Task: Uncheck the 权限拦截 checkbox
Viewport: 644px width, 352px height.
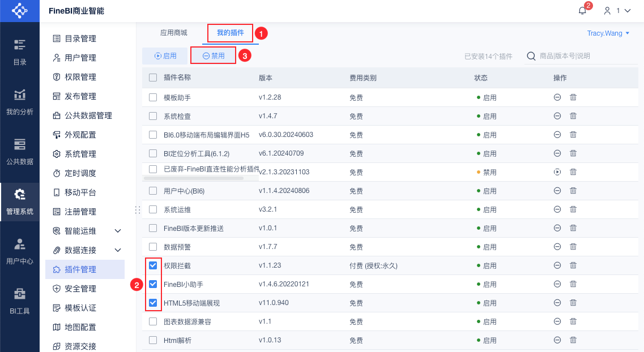Action: click(153, 265)
